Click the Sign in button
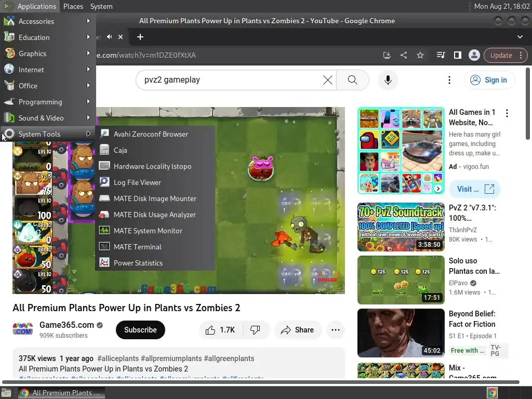The image size is (532, 399). [489, 80]
